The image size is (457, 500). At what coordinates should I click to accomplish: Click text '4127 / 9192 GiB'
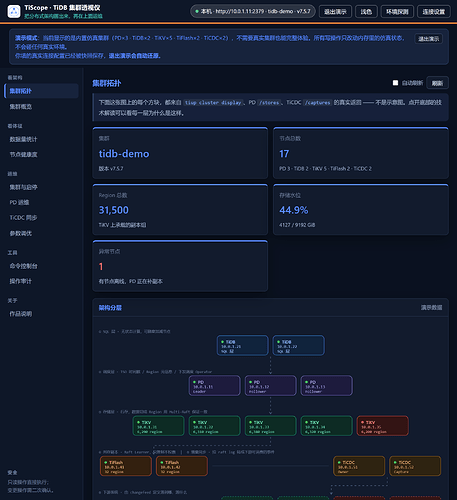click(297, 225)
